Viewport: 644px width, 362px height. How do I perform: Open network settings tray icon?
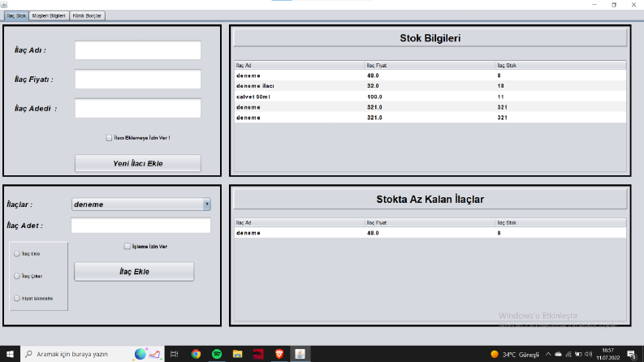point(568,354)
